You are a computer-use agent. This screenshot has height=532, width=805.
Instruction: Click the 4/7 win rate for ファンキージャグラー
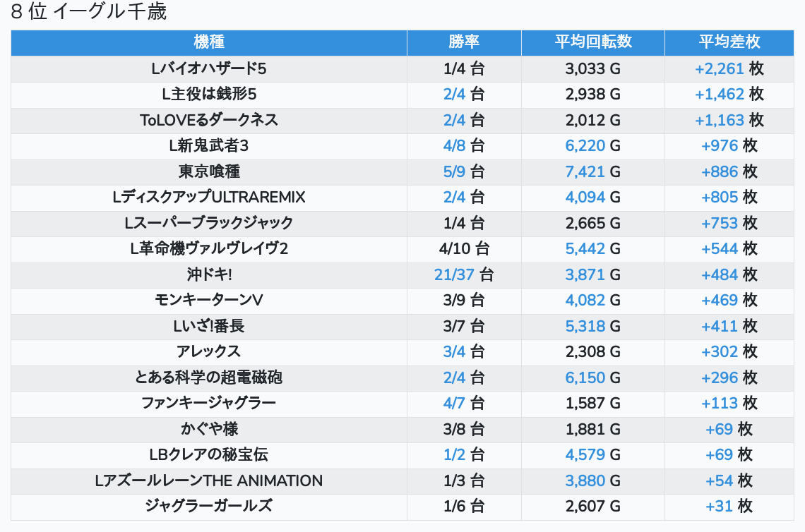(455, 404)
